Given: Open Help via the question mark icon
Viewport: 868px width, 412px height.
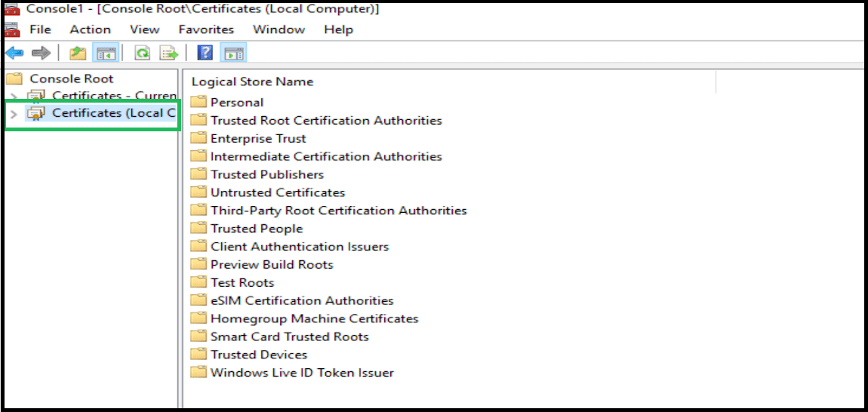Looking at the screenshot, I should (204, 53).
